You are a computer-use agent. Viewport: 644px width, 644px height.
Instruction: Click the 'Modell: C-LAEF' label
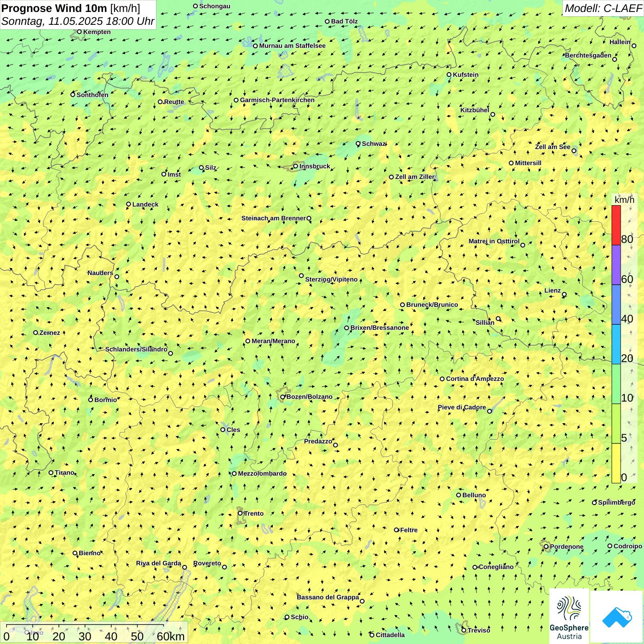point(603,8)
